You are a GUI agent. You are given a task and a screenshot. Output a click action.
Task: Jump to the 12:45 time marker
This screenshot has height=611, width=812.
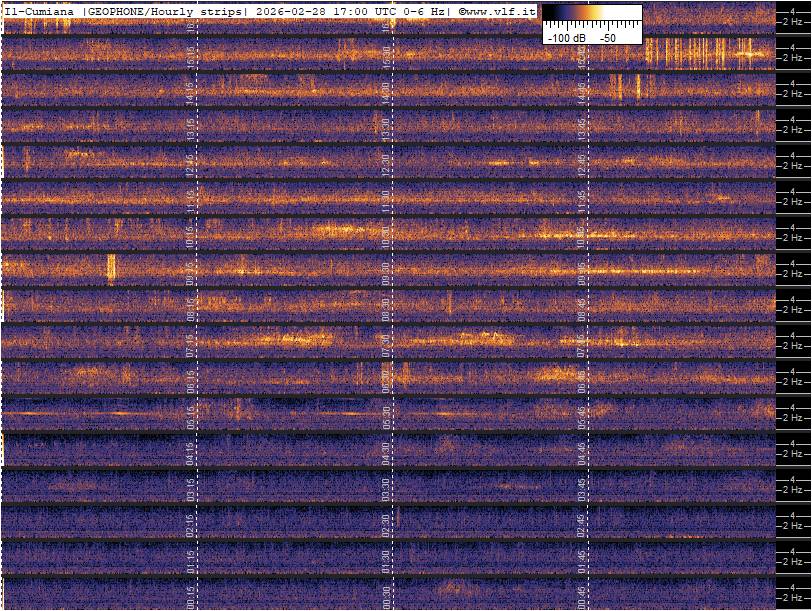point(581,163)
